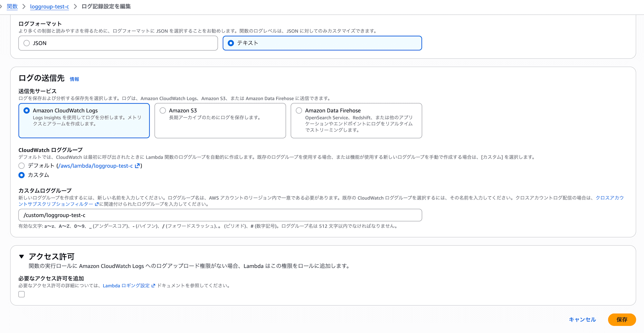Go to loggroup-test-c breadcrumb link
The width and height of the screenshot is (644, 333).
click(x=50, y=6)
